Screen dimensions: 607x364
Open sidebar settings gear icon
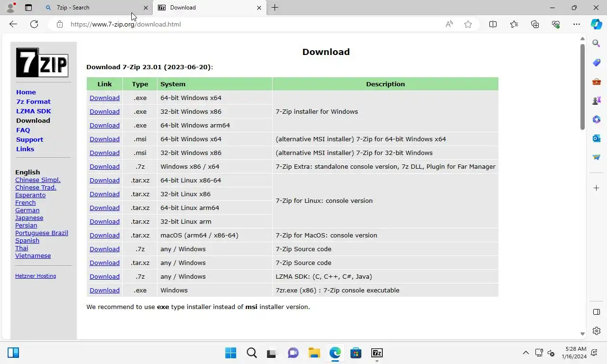click(x=597, y=331)
